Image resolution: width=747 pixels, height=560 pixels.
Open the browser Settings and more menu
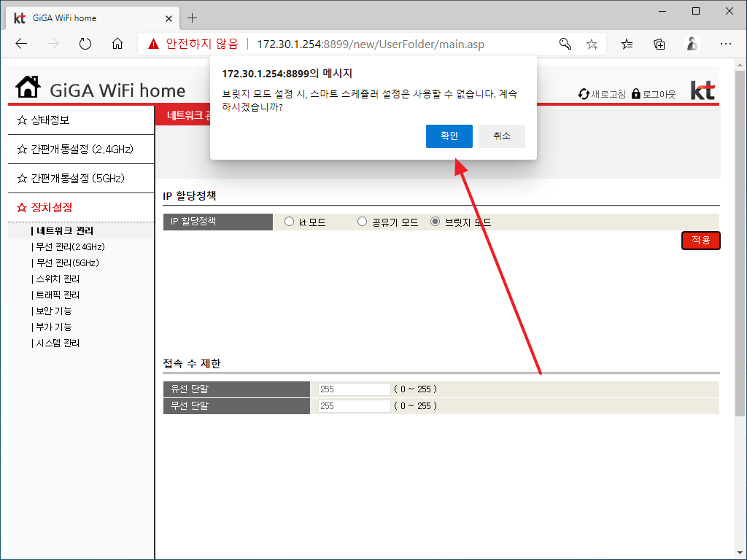click(726, 44)
